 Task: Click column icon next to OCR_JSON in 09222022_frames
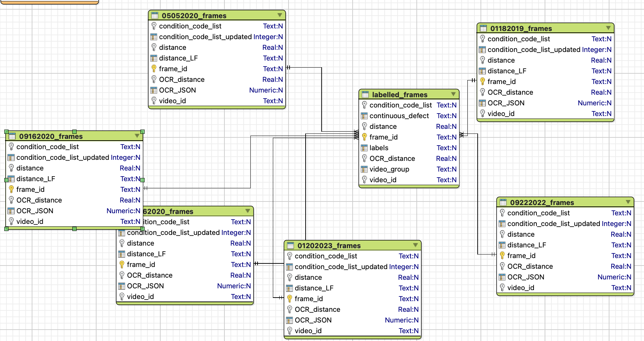[502, 277]
